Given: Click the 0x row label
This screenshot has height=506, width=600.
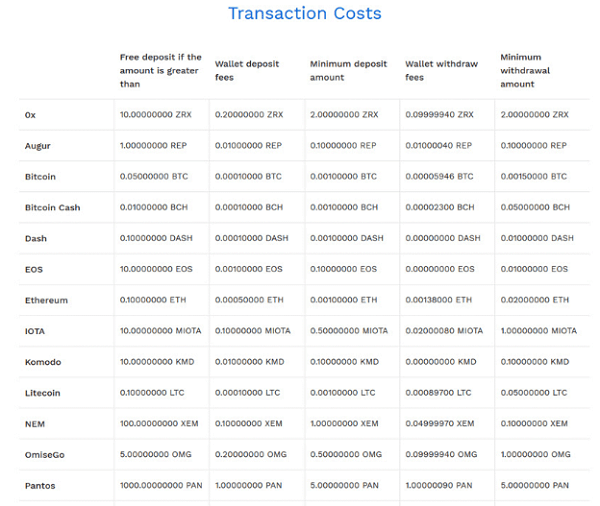Looking at the screenshot, I should click(x=30, y=115).
